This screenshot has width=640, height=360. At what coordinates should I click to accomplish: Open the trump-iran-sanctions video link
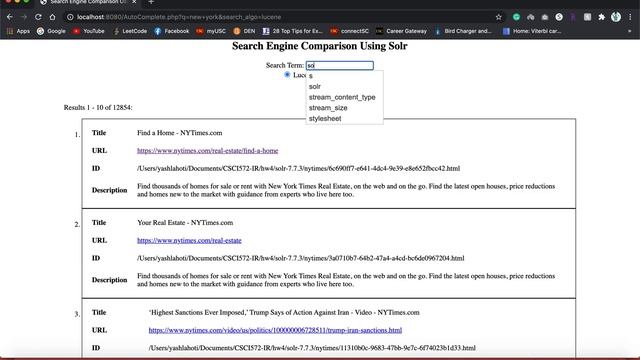275,330
